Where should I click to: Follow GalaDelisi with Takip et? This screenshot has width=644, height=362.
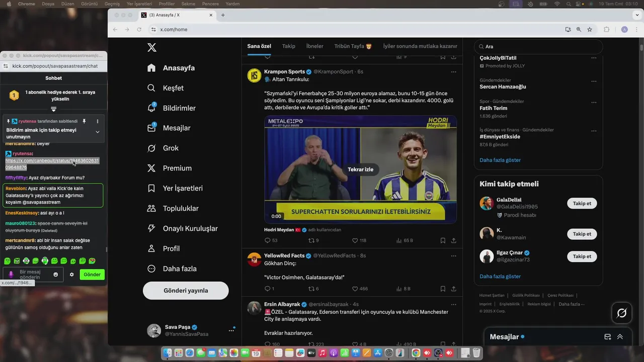[582, 204]
